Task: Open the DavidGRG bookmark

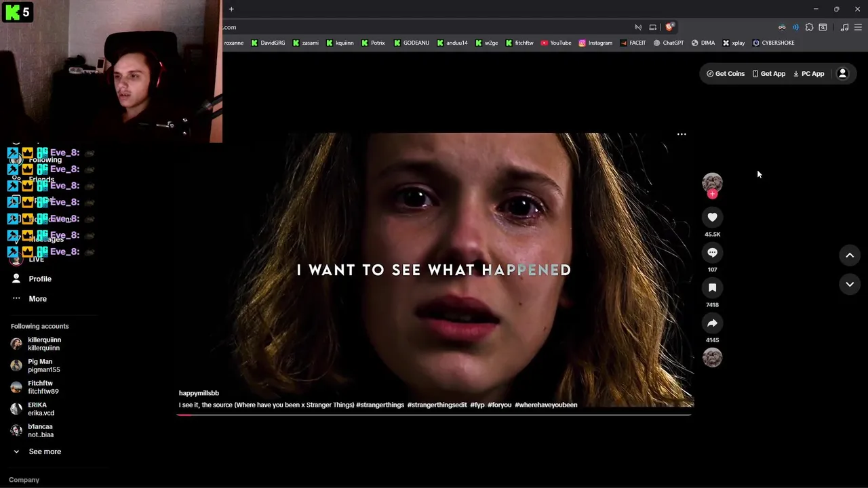Action: tap(268, 43)
